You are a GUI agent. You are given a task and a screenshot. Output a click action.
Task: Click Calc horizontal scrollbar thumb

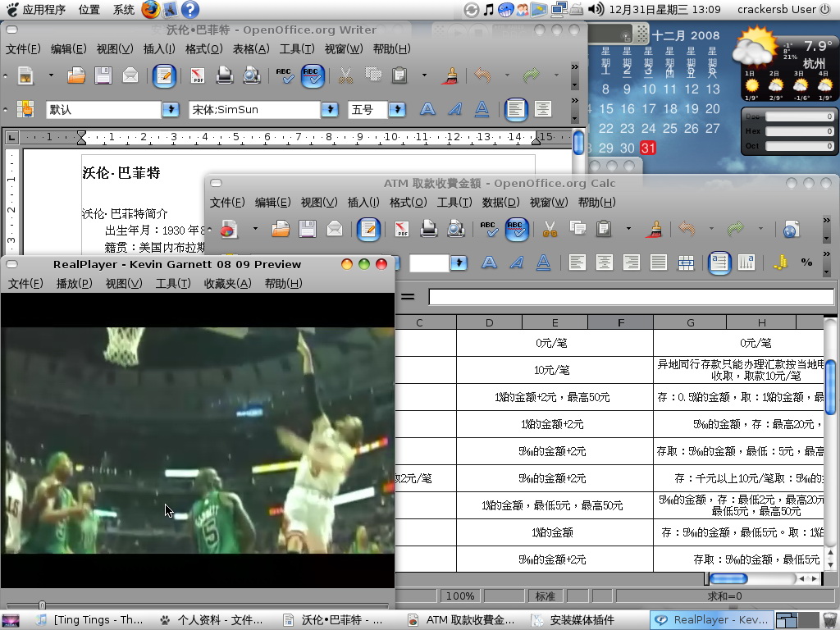tap(728, 578)
